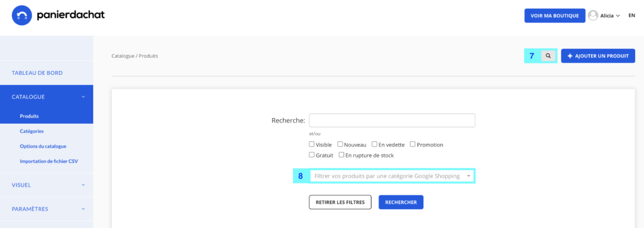Open the Catégories submenu item
This screenshot has width=644, height=228.
[31, 131]
